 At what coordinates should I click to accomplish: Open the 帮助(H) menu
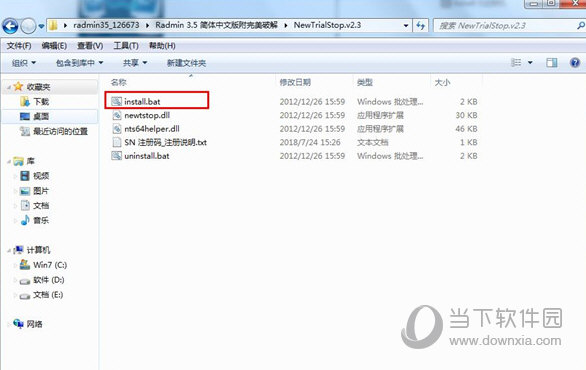(x=162, y=46)
